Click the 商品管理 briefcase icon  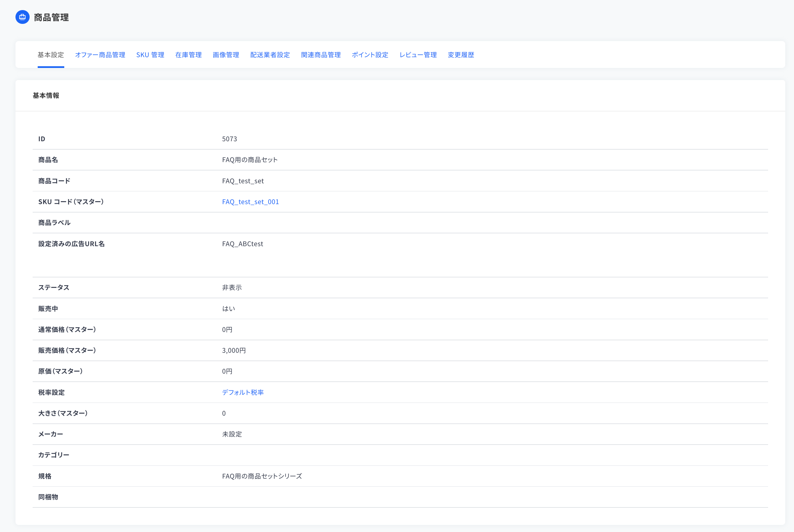[x=23, y=17]
